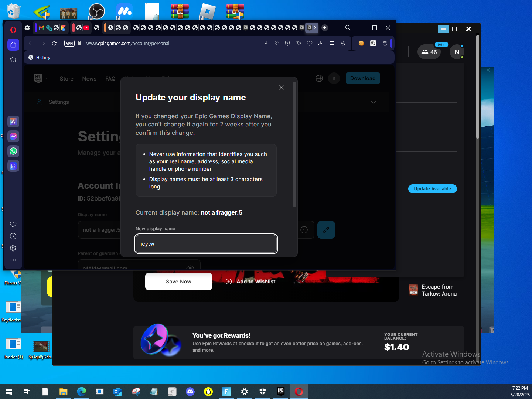Search tabs with magnifier icon

point(348,28)
